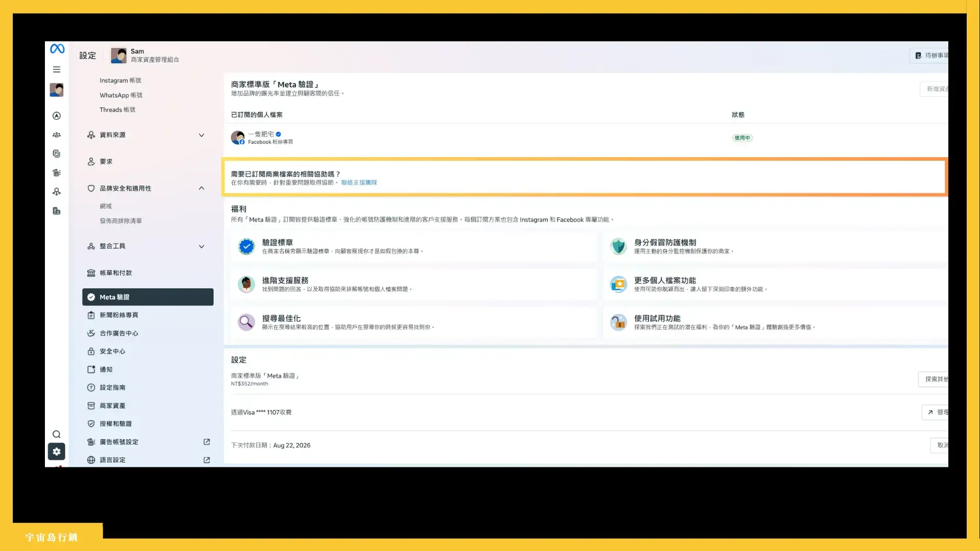Click the compass navigation icon in left rail
Screen dimensions: 980x551
57,116
